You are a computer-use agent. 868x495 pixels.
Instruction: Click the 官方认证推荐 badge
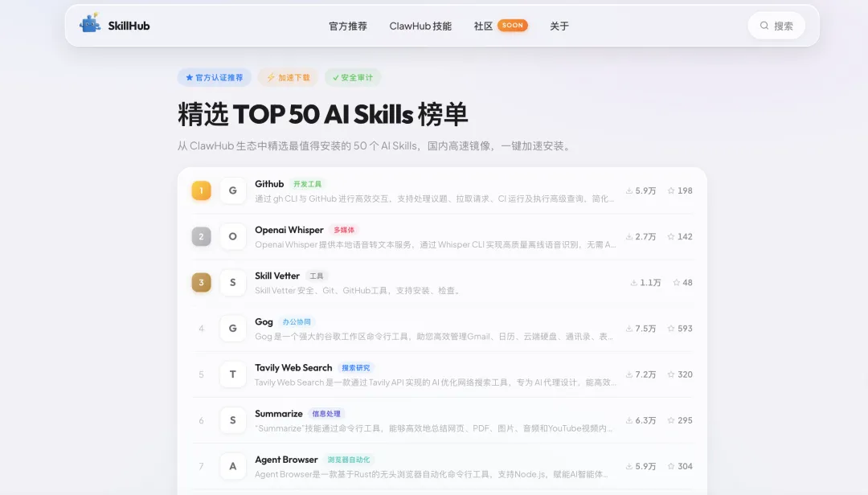click(x=215, y=77)
